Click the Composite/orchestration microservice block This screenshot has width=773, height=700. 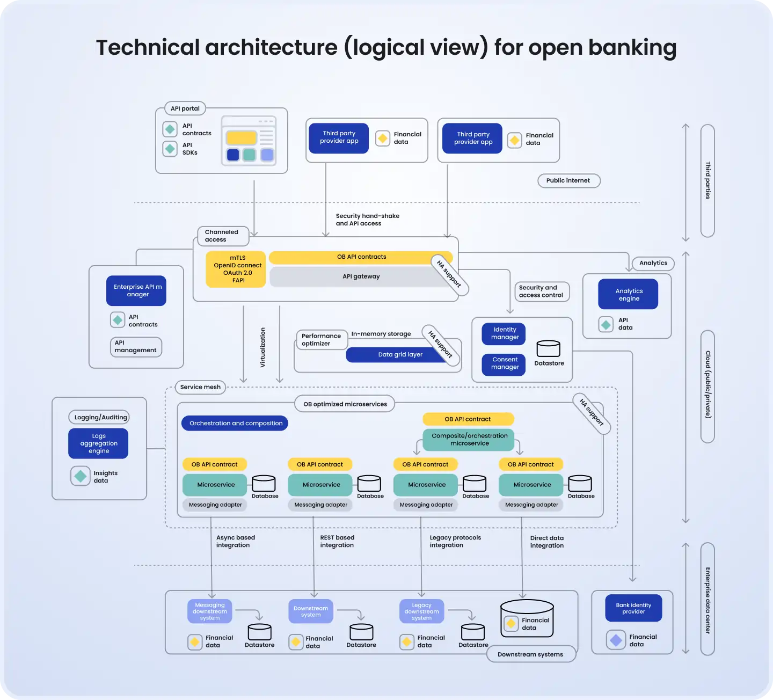tap(469, 440)
